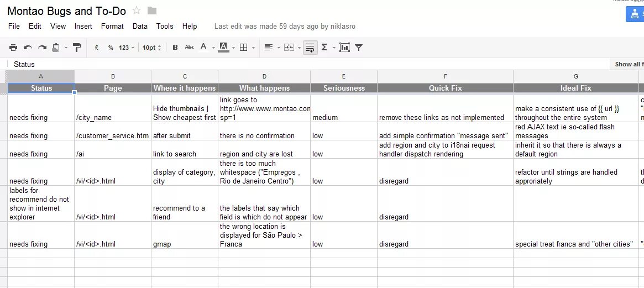Open the cell background color picker

(x=223, y=48)
